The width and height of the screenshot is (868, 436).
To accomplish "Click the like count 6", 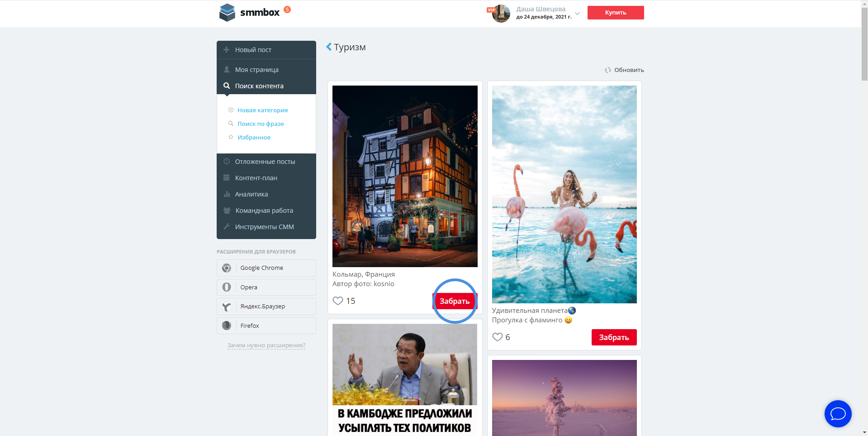I will [508, 337].
